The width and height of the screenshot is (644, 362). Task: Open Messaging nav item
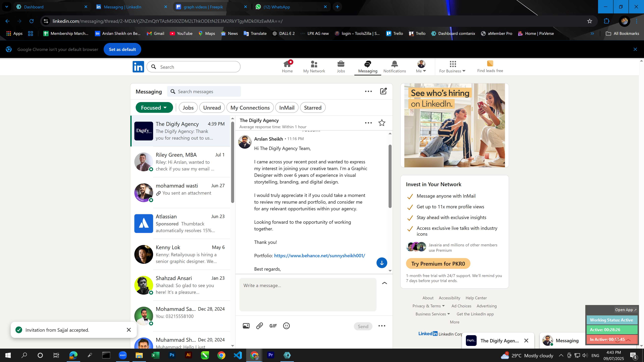tap(367, 67)
